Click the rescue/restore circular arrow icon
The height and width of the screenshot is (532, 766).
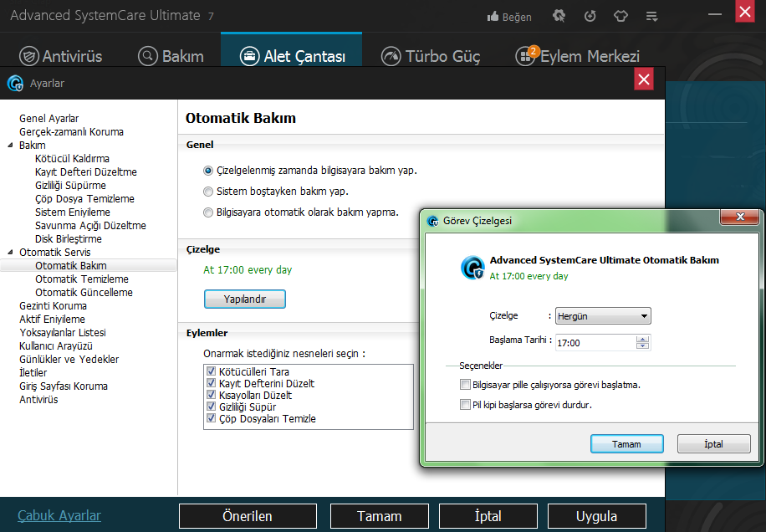click(x=590, y=16)
